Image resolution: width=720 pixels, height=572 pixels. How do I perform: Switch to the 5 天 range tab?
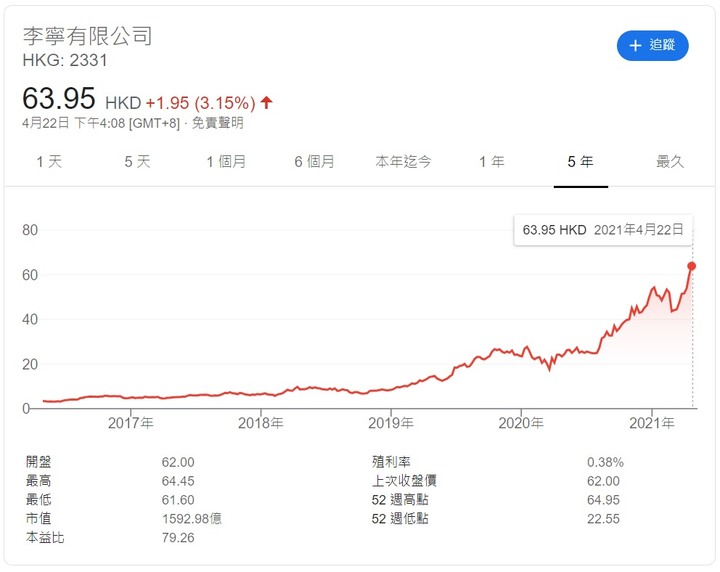click(x=137, y=162)
